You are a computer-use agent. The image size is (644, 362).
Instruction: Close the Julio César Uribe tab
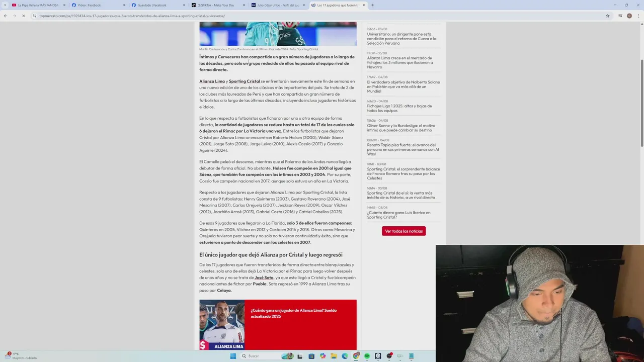pyautogui.click(x=304, y=5)
